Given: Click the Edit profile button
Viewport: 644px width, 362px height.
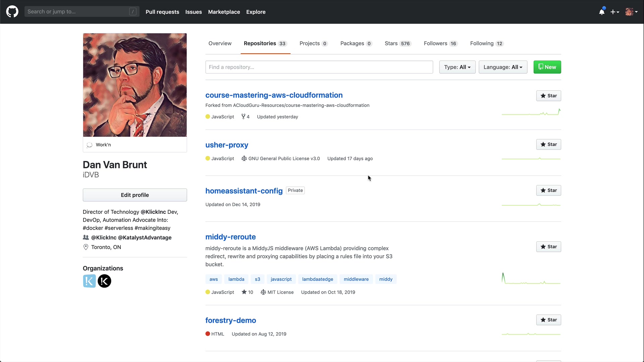Looking at the screenshot, I should 135,195.
